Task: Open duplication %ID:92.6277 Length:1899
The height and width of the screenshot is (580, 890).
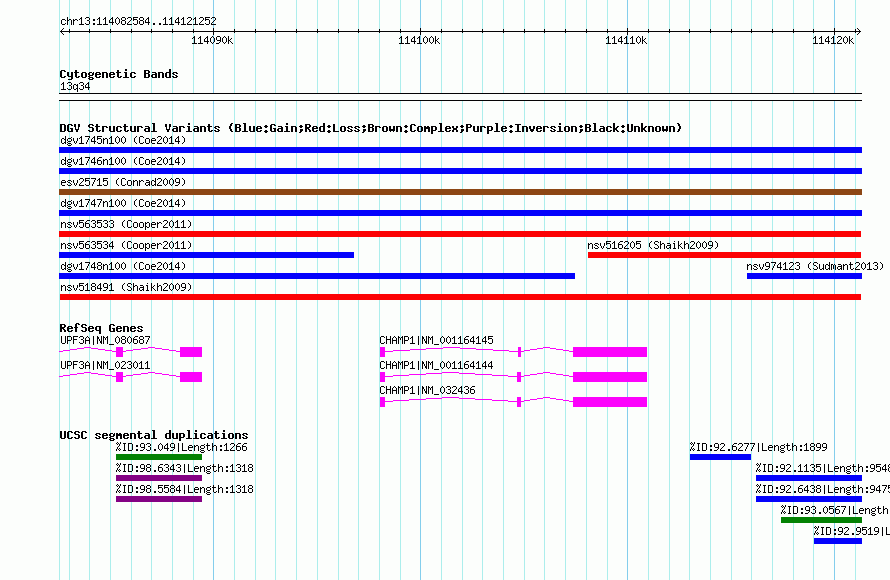Action: click(758, 447)
